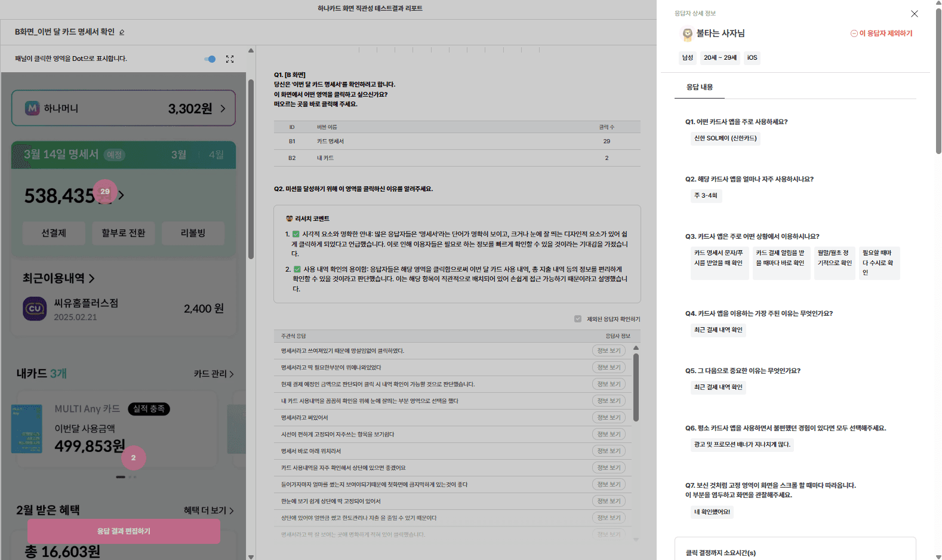Expand 최근이용내역 chevron
The image size is (942, 560).
pos(92,278)
